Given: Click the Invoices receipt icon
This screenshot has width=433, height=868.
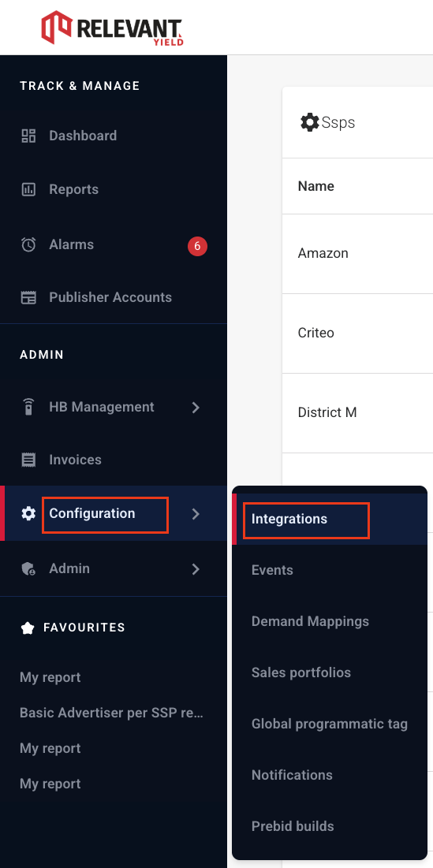Looking at the screenshot, I should (x=28, y=460).
